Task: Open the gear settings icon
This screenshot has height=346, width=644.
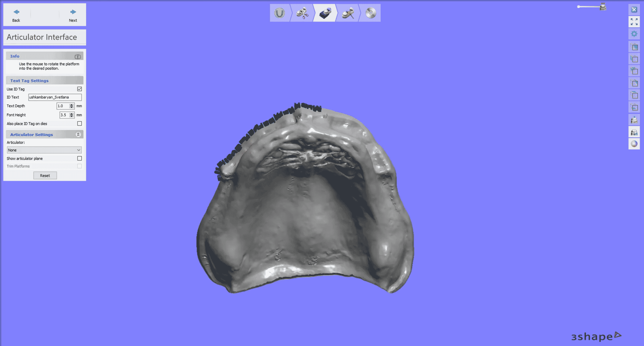Action: click(634, 34)
